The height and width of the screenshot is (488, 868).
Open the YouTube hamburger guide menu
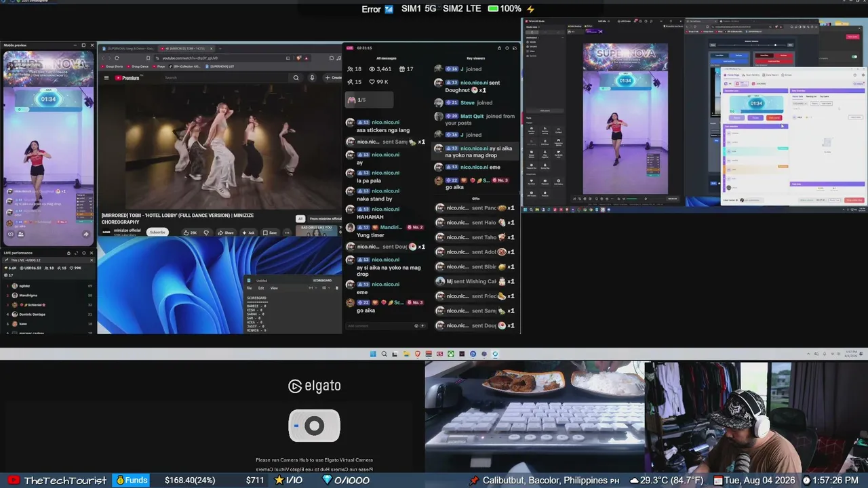coord(106,78)
